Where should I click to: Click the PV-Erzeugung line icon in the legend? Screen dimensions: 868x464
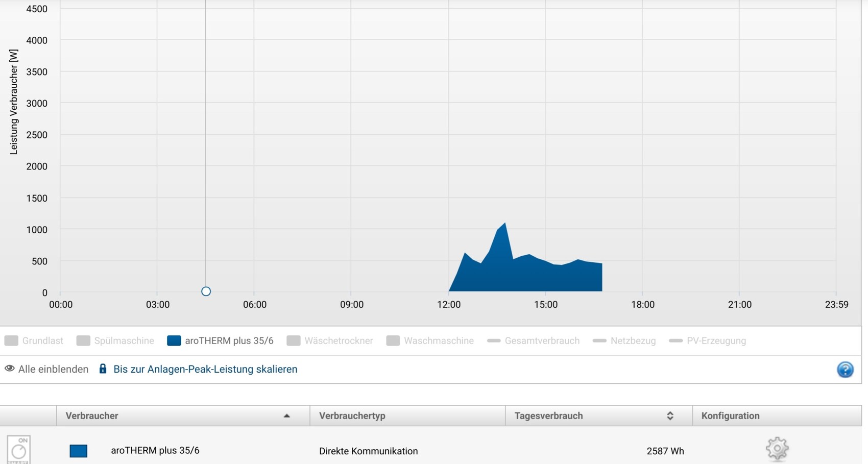(x=676, y=340)
